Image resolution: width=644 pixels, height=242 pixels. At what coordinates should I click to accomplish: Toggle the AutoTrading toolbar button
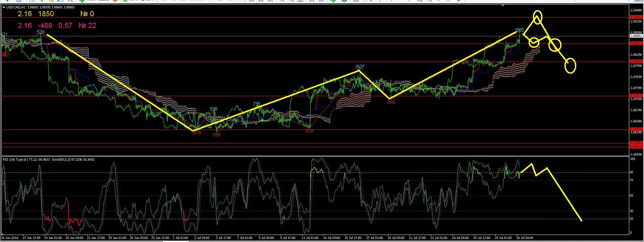[x=138, y=1]
